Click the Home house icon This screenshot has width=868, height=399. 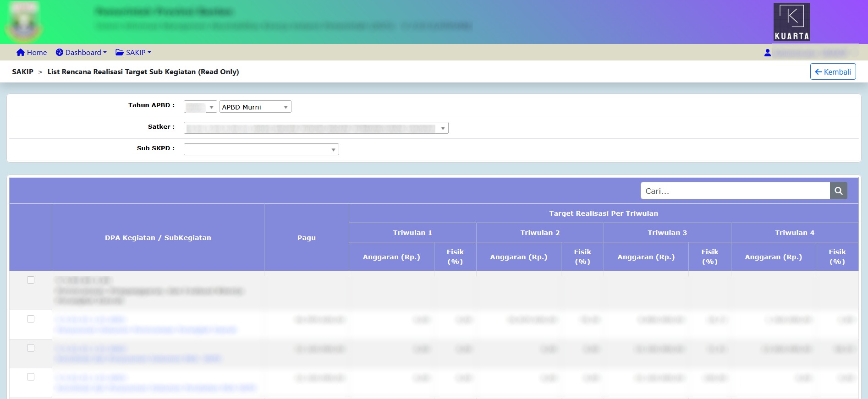pyautogui.click(x=20, y=53)
